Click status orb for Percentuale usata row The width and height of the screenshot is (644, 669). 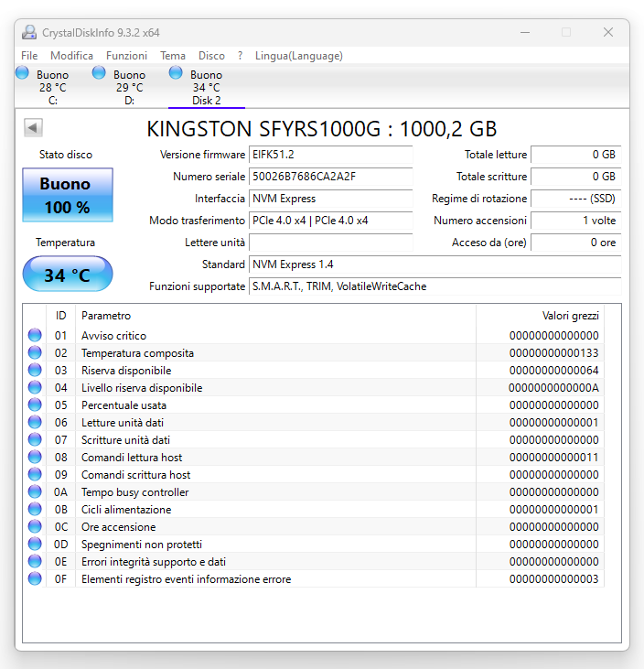35,405
